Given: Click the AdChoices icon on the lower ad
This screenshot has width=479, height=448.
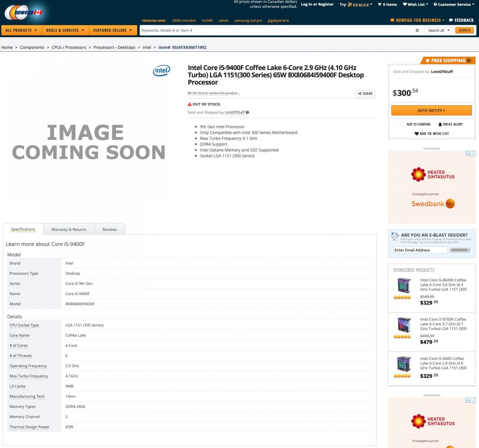Looking at the screenshot, I should pos(470,400).
